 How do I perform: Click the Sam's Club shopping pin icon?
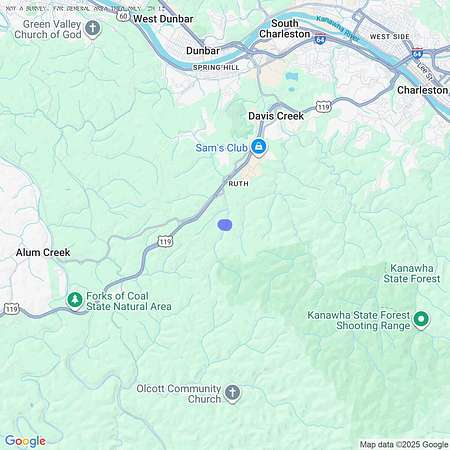pos(258,147)
